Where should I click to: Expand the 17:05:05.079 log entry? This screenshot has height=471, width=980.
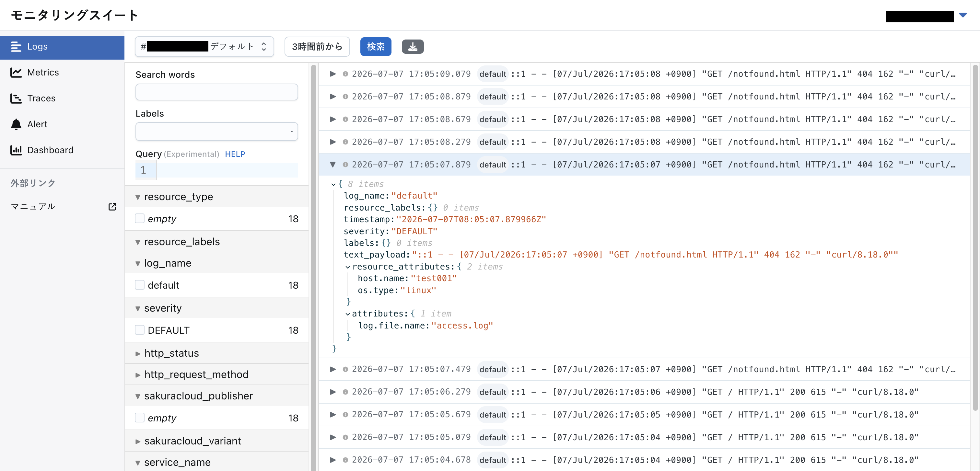click(x=333, y=437)
